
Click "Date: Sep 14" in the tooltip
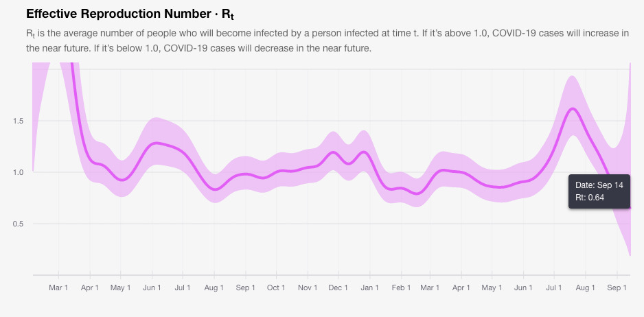[x=599, y=185]
